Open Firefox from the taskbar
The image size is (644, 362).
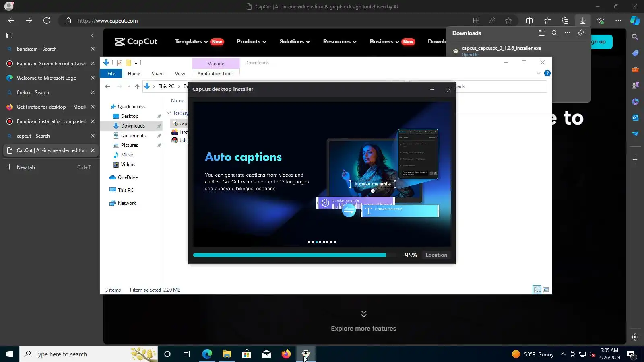(x=286, y=354)
